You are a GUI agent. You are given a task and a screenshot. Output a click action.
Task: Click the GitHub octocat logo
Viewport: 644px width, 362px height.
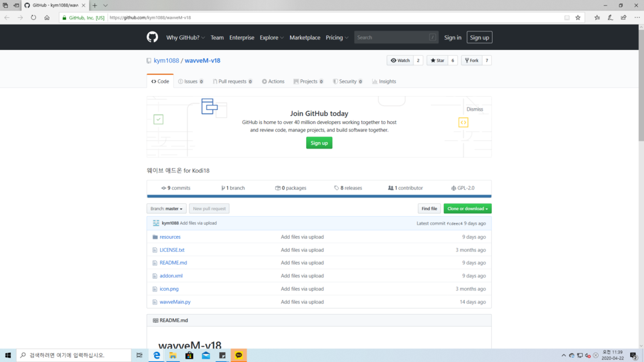(x=153, y=37)
